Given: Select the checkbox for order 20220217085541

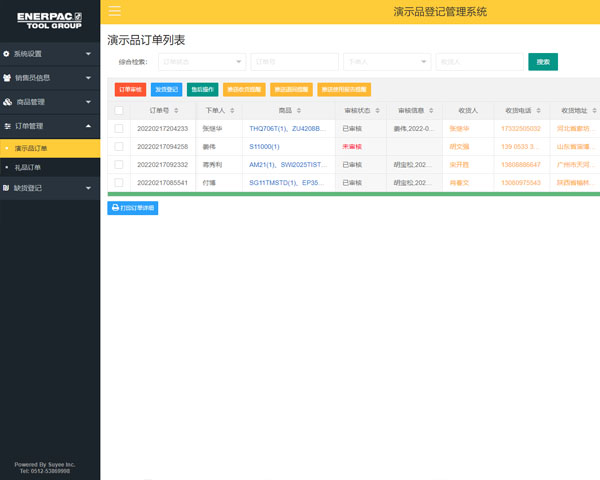Looking at the screenshot, I should tap(119, 183).
